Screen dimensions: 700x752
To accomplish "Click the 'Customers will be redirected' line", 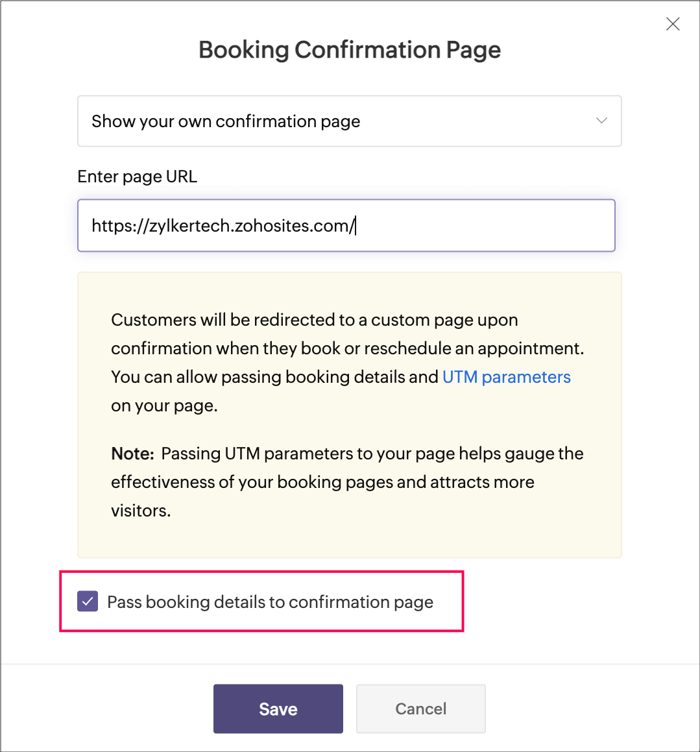I will coord(314,320).
